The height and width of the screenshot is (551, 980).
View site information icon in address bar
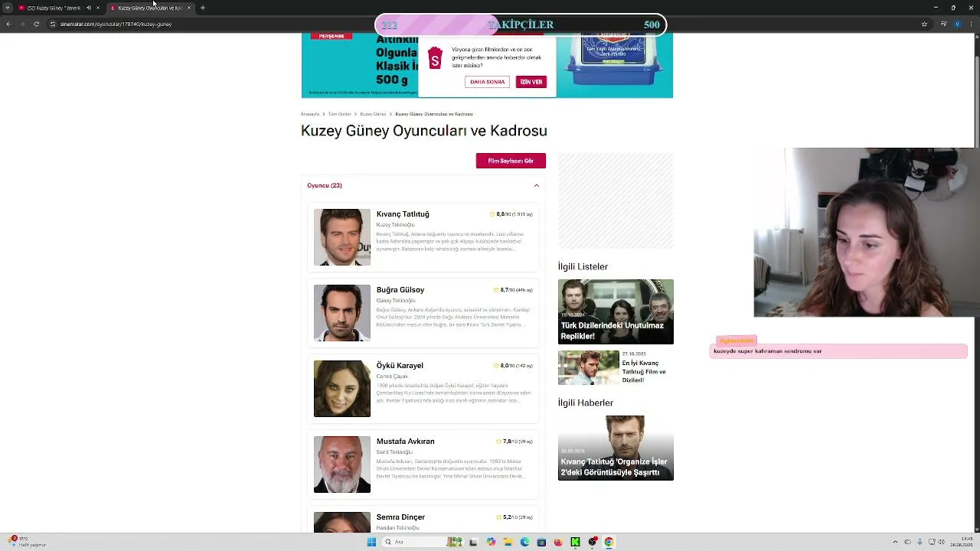(x=52, y=24)
